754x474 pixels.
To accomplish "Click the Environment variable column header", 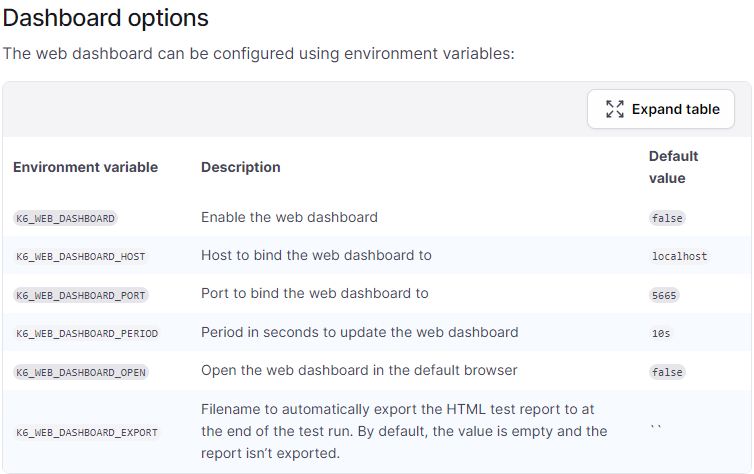I will [85, 167].
